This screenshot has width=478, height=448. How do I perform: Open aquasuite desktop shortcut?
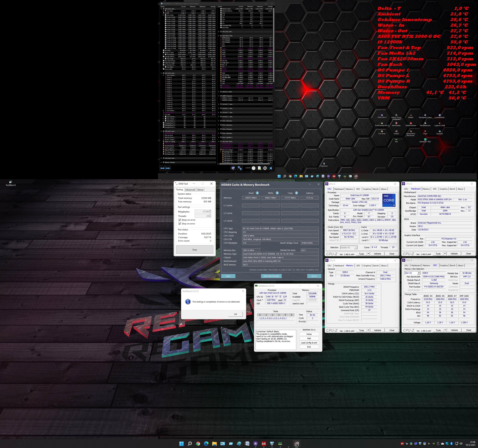440,132
